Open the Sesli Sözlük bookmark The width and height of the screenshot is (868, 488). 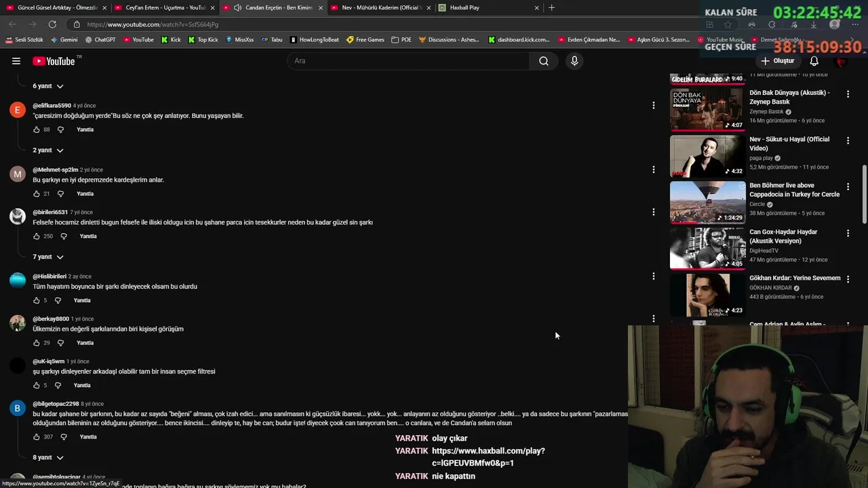pyautogui.click(x=24, y=40)
